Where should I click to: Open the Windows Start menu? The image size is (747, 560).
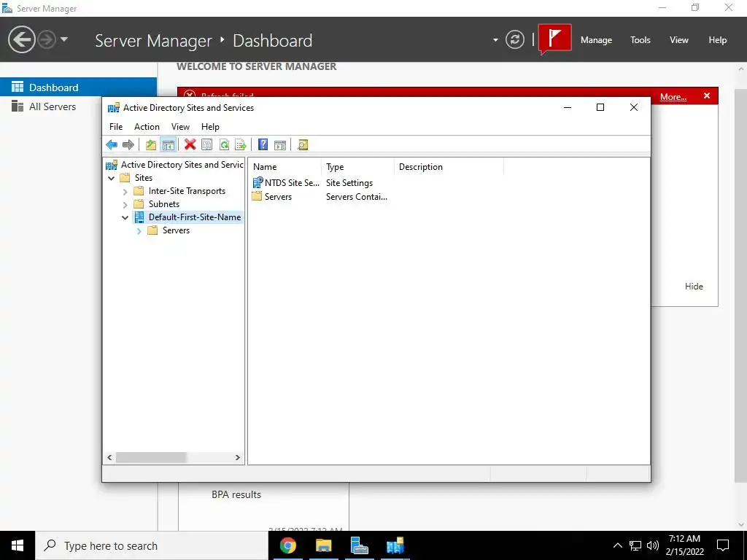click(x=18, y=545)
